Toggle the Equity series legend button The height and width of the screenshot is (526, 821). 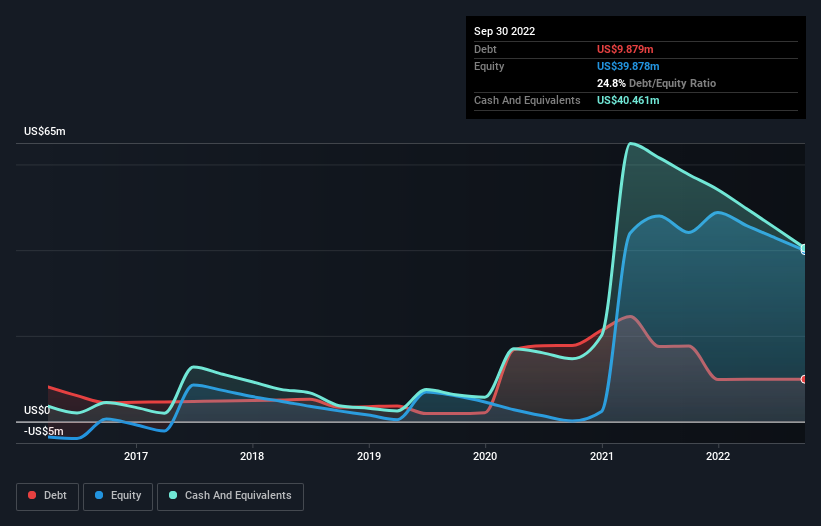click(x=118, y=496)
